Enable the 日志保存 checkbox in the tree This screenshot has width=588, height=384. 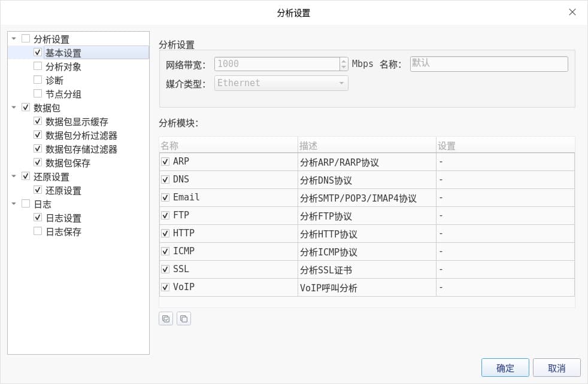coord(38,231)
